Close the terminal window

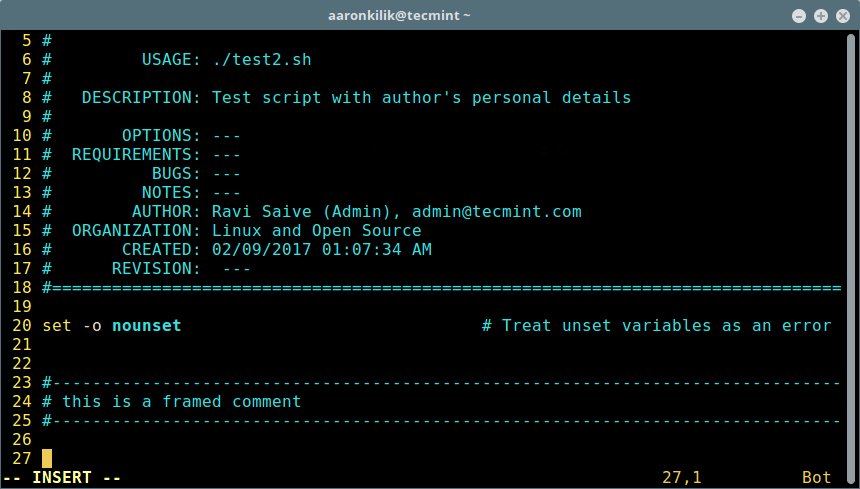click(x=841, y=16)
